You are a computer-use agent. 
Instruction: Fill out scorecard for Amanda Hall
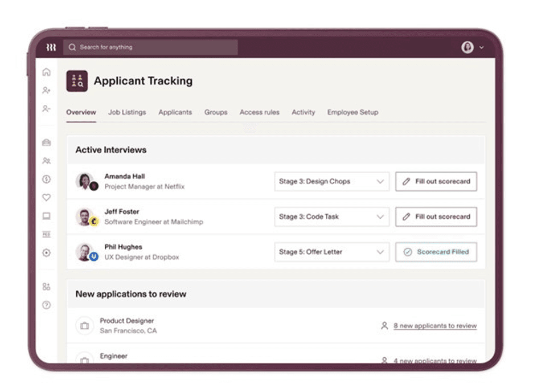(x=436, y=181)
